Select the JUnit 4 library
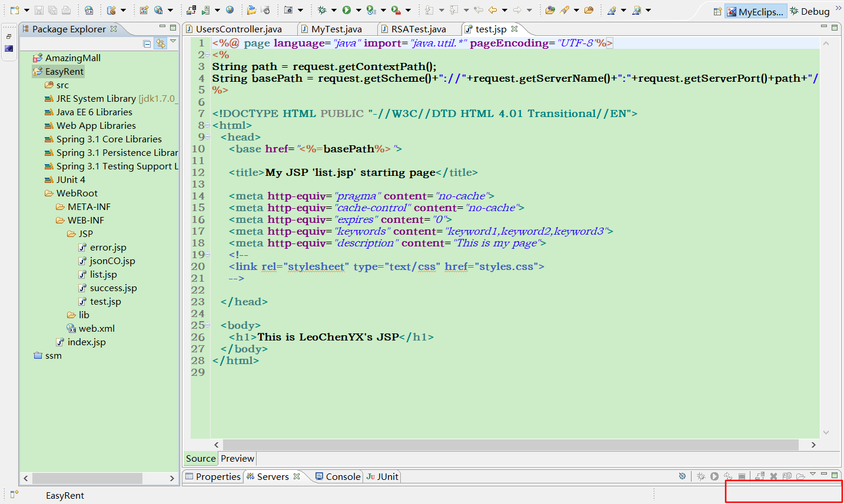Screen dimensions: 844x504 click(65, 179)
